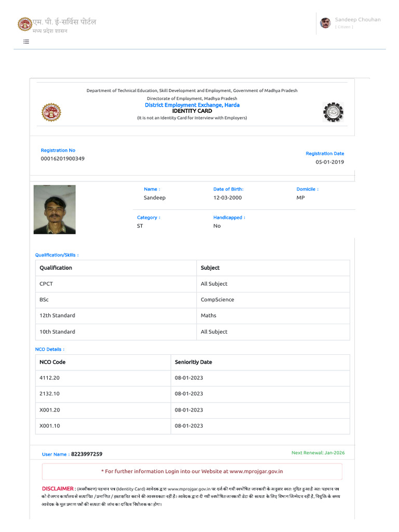
Task: Select the CPCT qualification row
Action: [193, 284]
